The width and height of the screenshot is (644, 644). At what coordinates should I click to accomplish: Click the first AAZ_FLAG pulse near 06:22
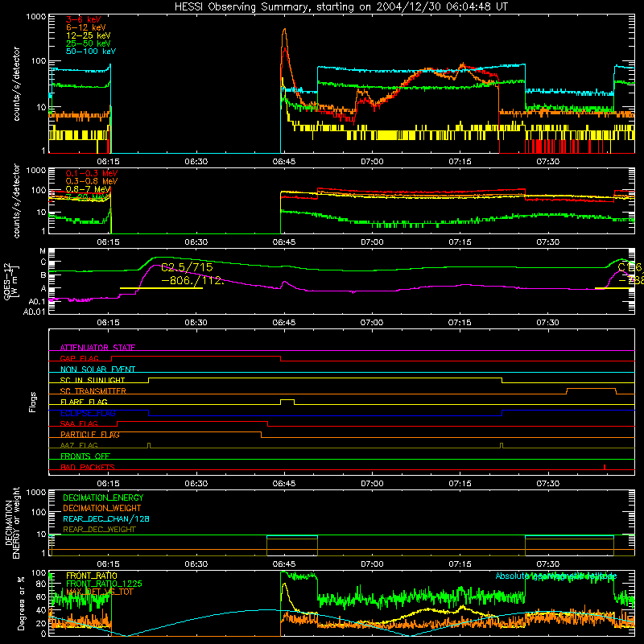click(149, 445)
